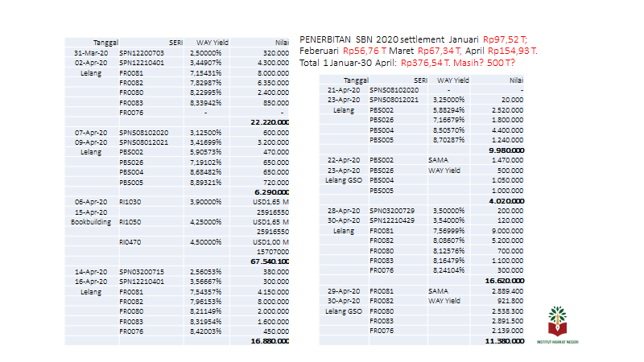Select series code RI1050
This screenshot has width=644, height=362.
[x=130, y=222]
